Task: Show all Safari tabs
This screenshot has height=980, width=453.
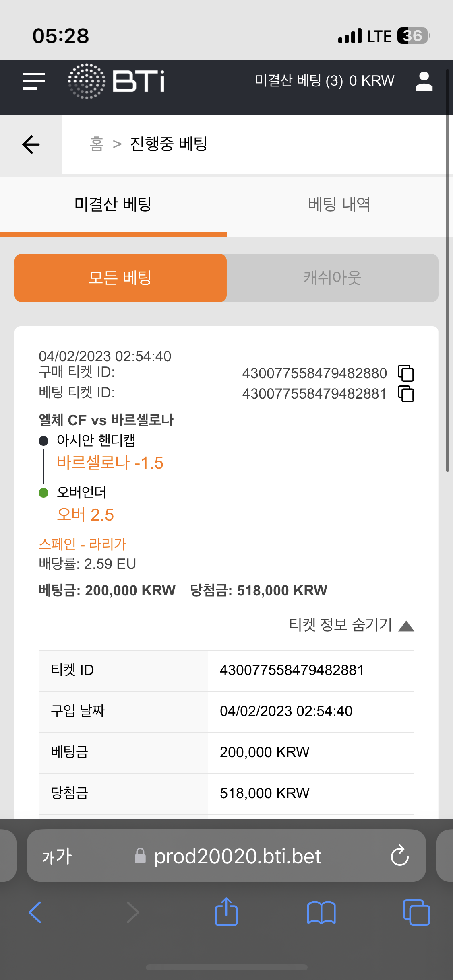Action: coord(416,912)
